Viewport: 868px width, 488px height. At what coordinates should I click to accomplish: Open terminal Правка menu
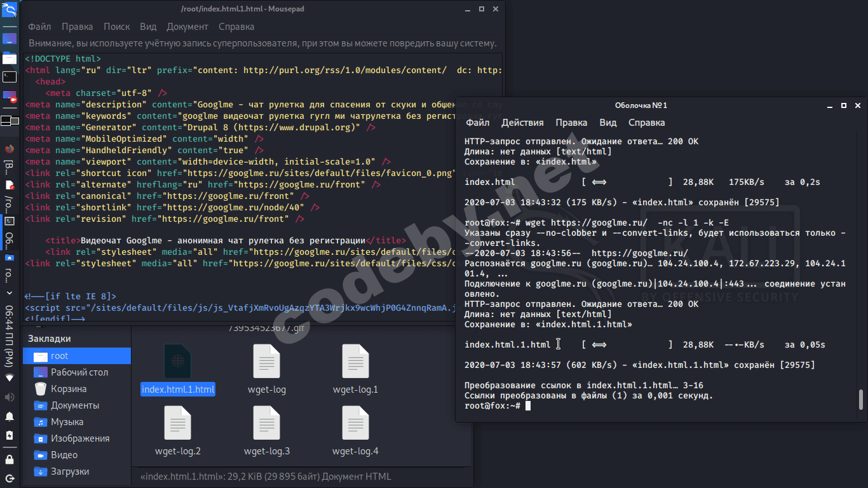(571, 123)
